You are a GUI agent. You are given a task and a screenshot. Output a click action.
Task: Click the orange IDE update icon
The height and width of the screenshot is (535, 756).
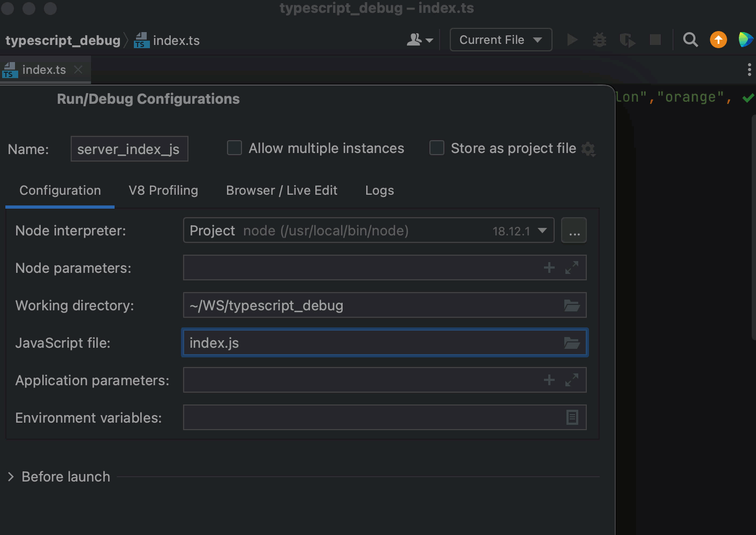pos(718,40)
